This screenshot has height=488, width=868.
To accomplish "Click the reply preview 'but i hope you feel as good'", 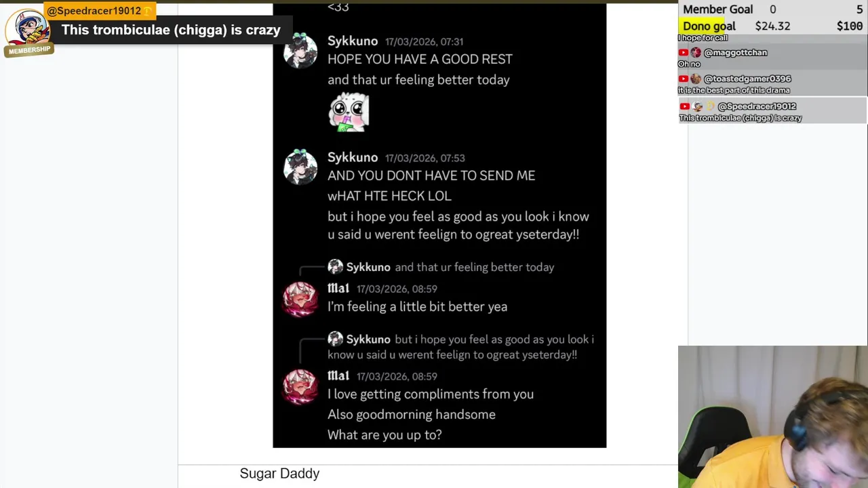I will [461, 346].
